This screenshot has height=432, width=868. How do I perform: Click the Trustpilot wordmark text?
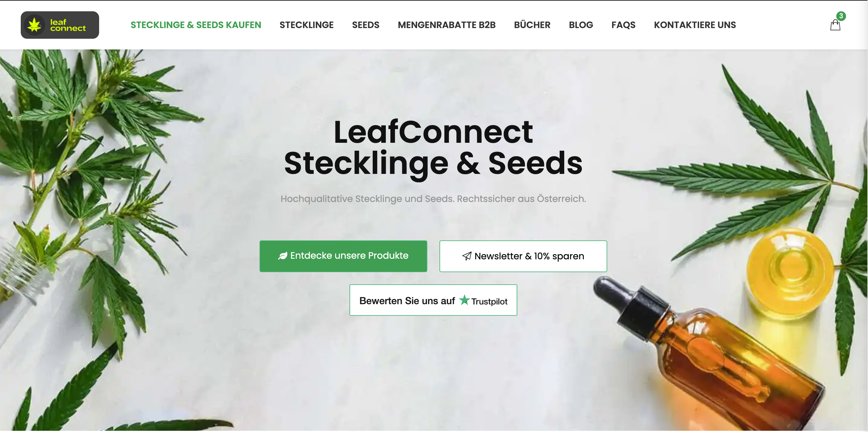tap(489, 301)
